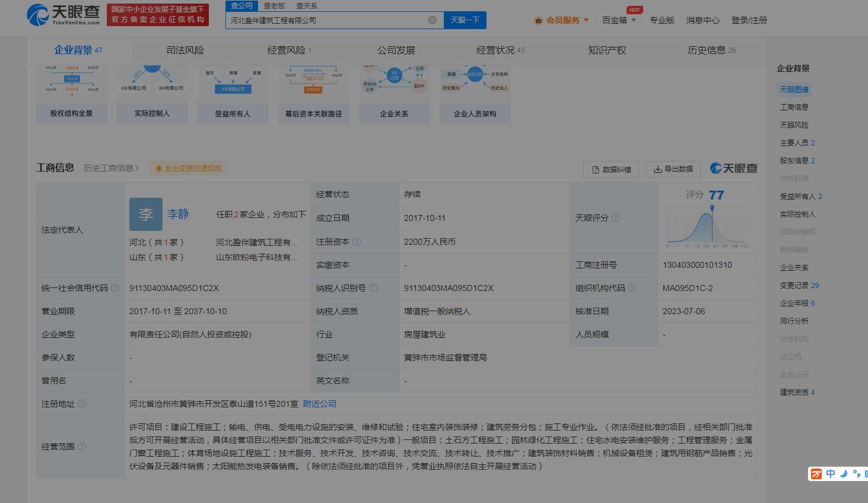868x503 pixels.
Task: Open 企业关系 diagram thumbnail
Action: [x=395, y=94]
